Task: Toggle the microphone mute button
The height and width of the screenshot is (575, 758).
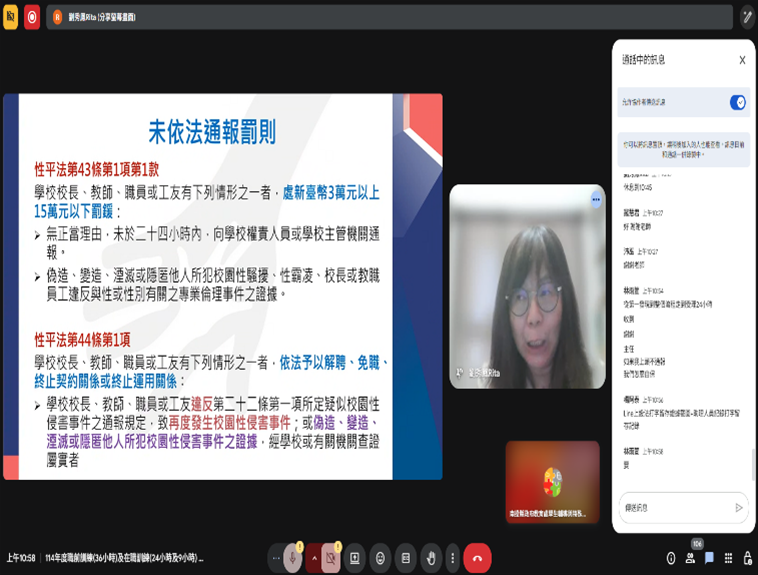Action: click(292, 558)
